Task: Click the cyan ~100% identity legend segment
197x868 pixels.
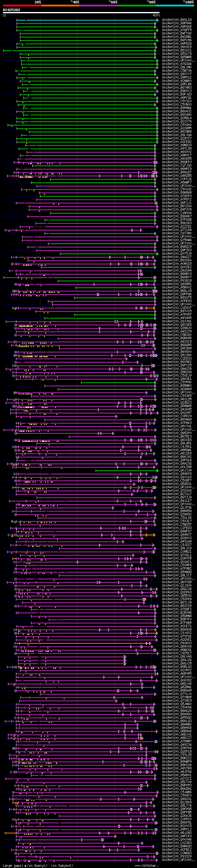Action: pos(175,6)
